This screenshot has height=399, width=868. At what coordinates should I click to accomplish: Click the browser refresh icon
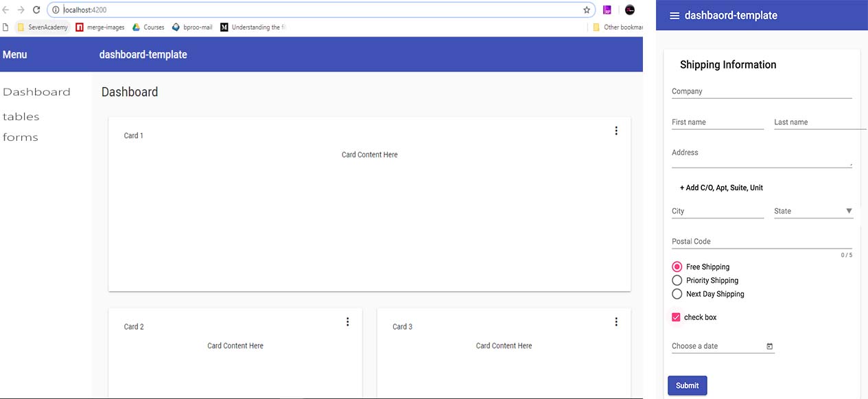(36, 10)
